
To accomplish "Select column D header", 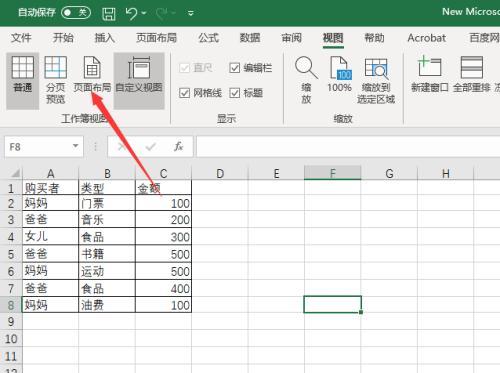I will point(220,173).
